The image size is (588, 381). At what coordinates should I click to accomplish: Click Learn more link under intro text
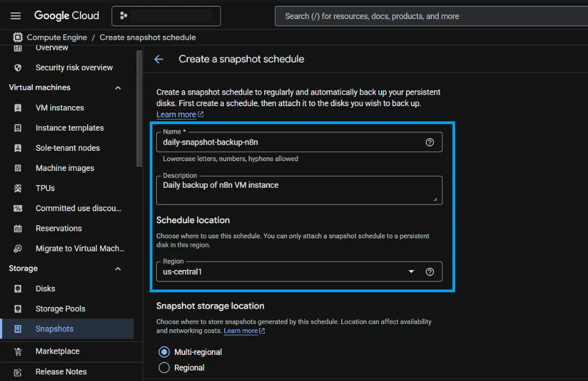click(176, 114)
